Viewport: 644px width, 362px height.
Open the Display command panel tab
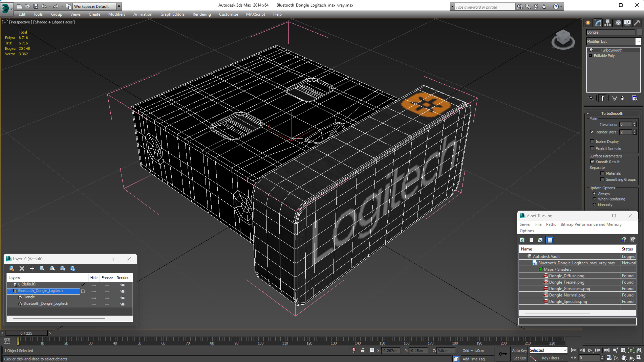627,23
